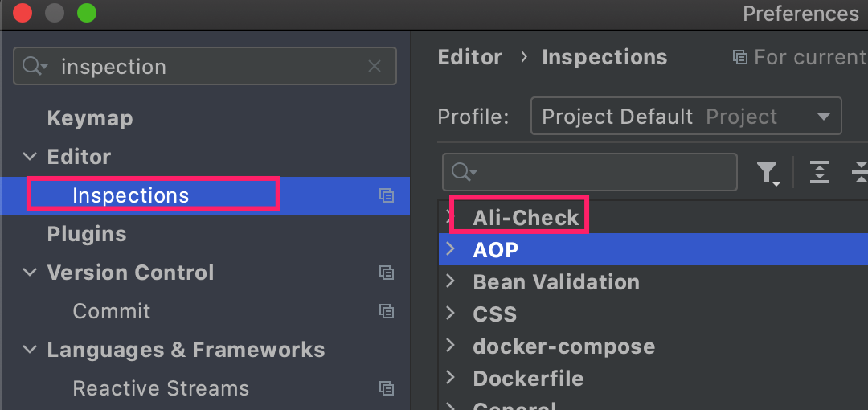The image size is (868, 410).
Task: Click the settings search magnifier icon
Action: [x=35, y=67]
